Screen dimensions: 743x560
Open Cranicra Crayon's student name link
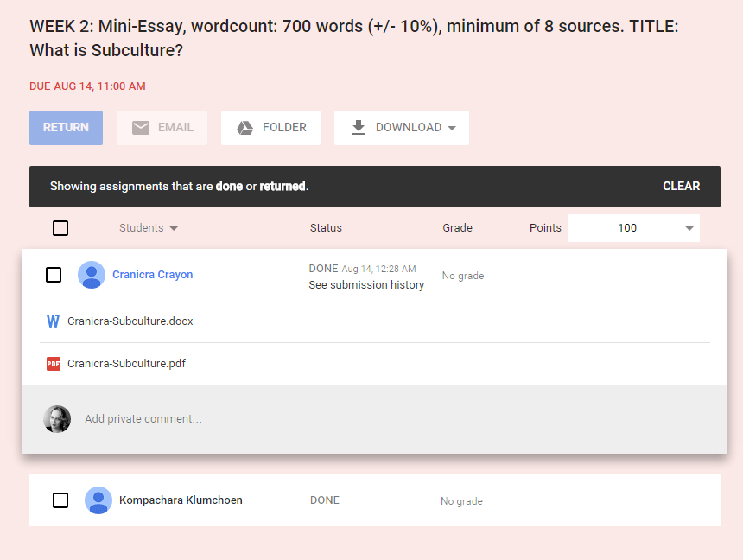[152, 275]
